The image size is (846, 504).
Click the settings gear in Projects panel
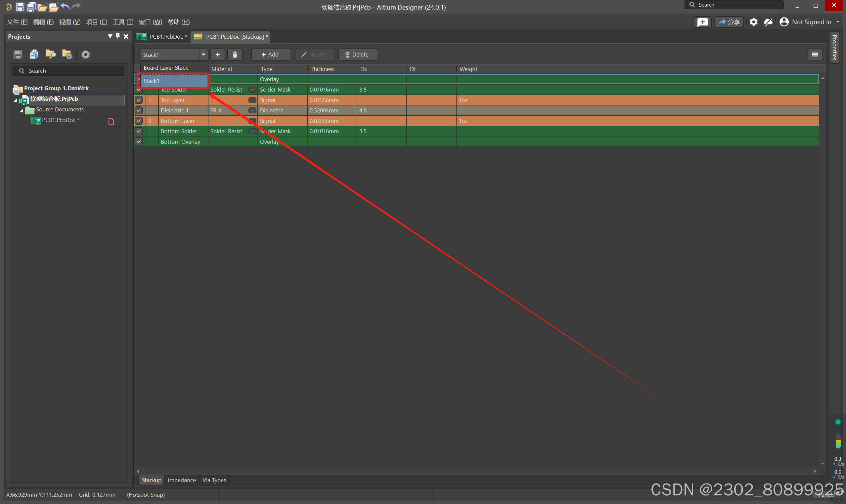click(x=86, y=54)
